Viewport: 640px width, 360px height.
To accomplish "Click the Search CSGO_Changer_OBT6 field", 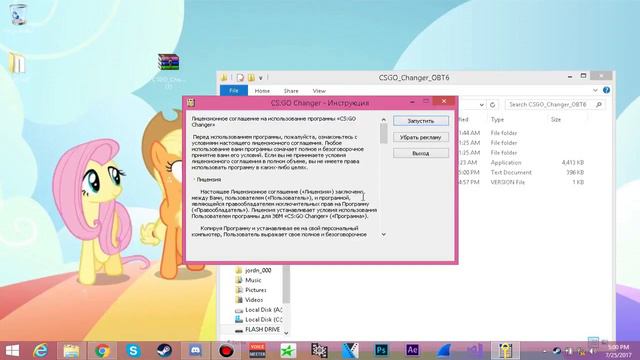I will (x=555, y=105).
